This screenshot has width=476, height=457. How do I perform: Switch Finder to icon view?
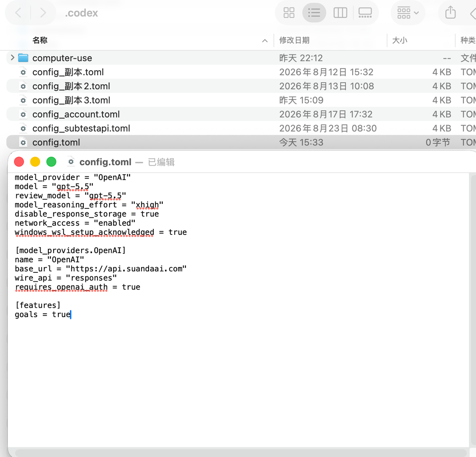tap(289, 13)
